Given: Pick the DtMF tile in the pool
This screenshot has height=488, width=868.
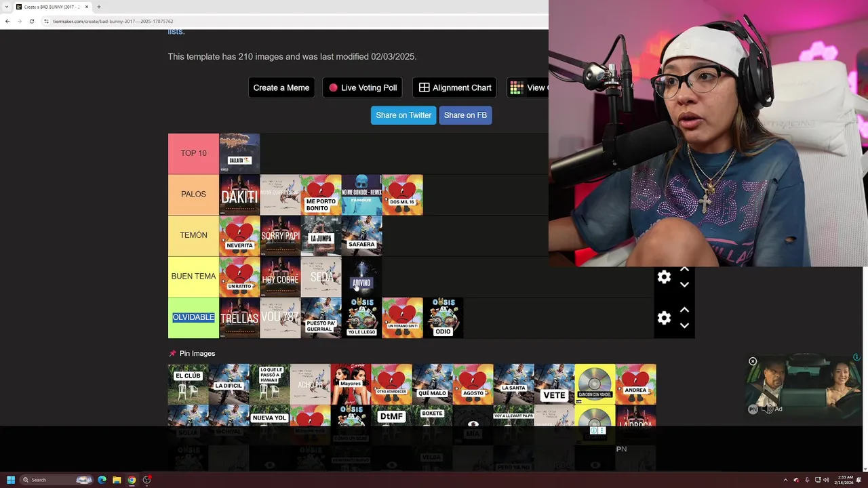Looking at the screenshot, I should pos(391,416).
